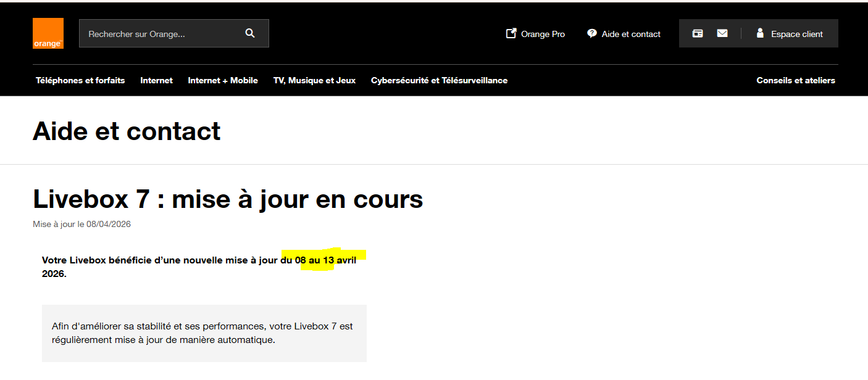Click the Orange Pro external link icon
Image resolution: width=868 pixels, height=380 pixels.
[511, 33]
